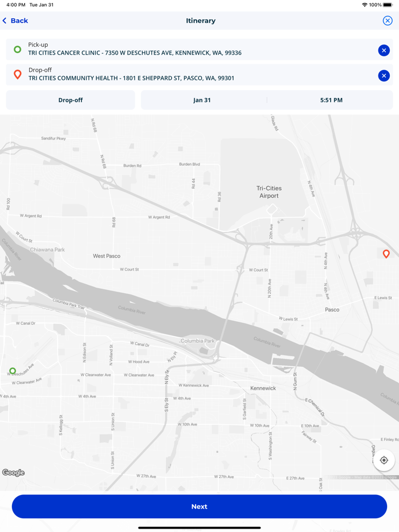Clear the Pick-up address
This screenshot has height=532, width=399.
384,51
